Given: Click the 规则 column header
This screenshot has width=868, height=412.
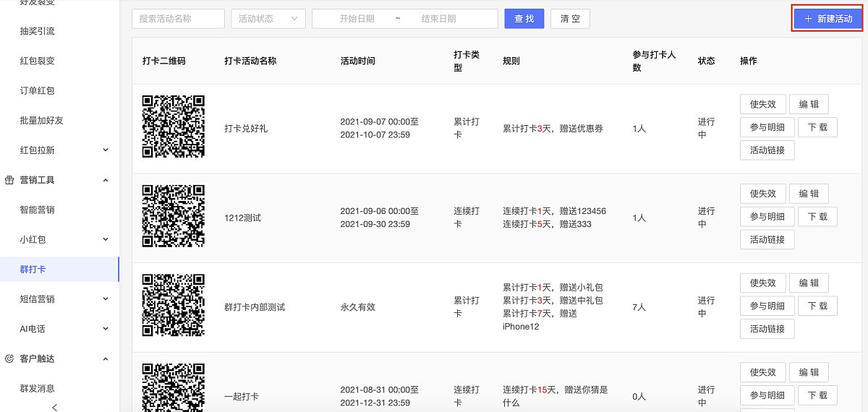Looking at the screenshot, I should pyautogui.click(x=511, y=61).
